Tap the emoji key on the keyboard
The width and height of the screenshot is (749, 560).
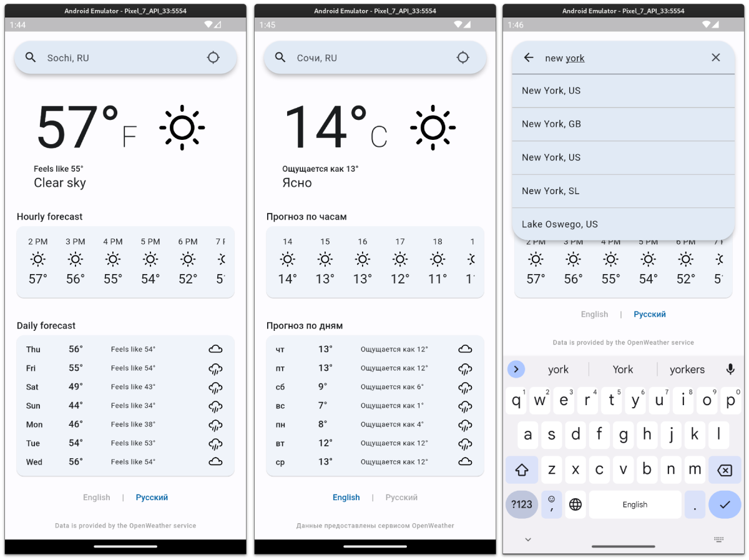click(552, 504)
